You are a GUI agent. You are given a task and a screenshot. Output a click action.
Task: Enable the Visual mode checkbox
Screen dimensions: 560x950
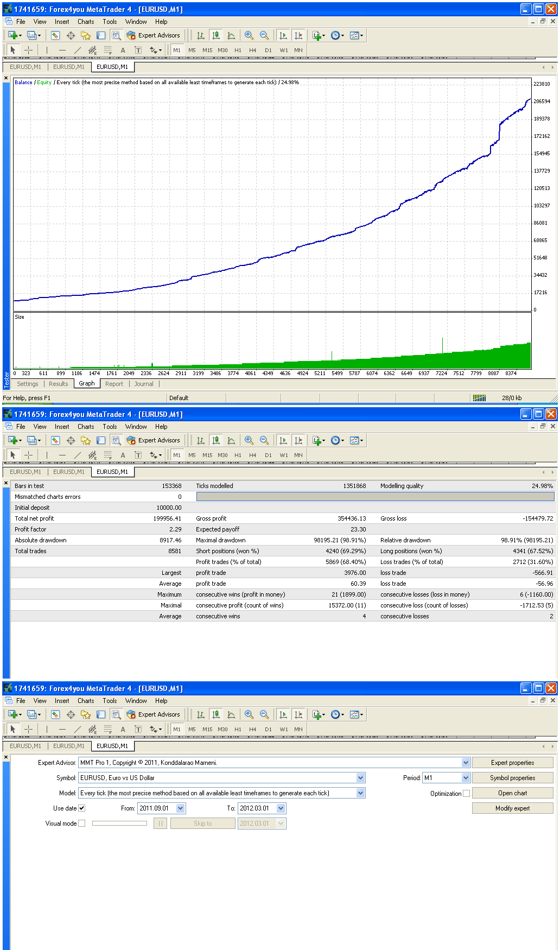82,824
